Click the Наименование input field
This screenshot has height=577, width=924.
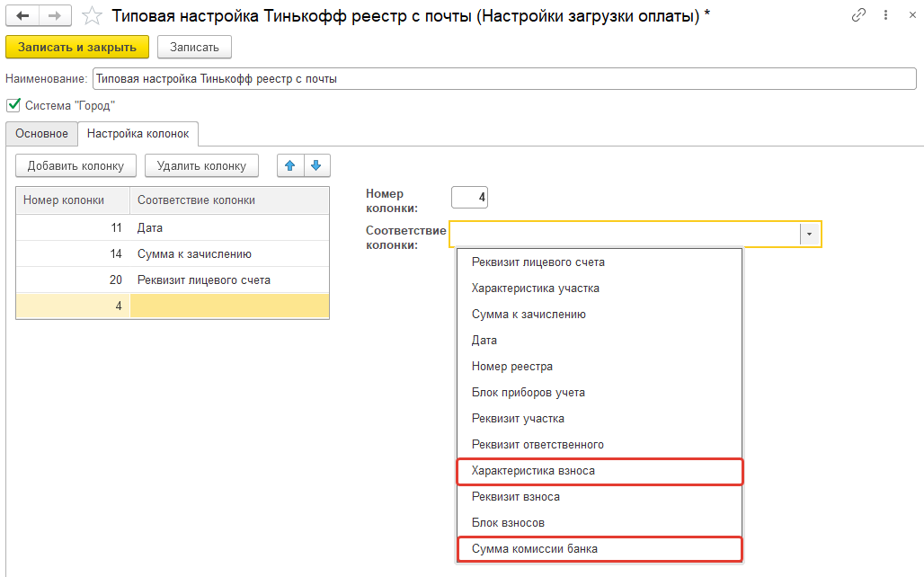(504, 79)
